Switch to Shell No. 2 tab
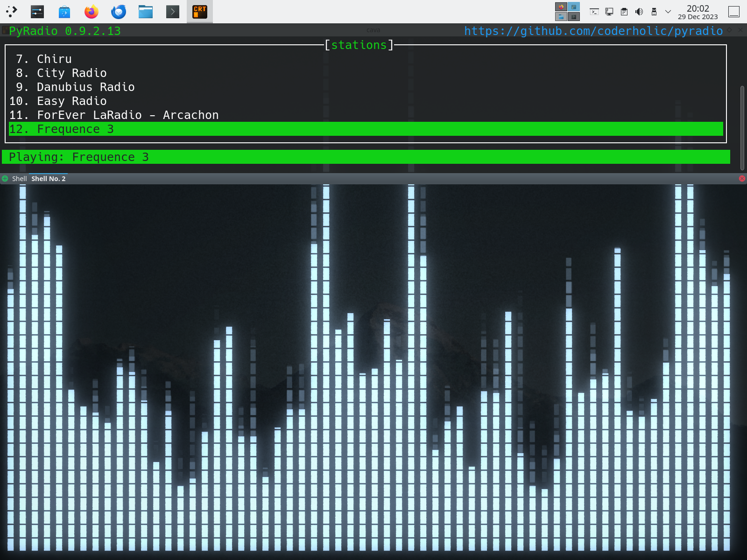Viewport: 747px width, 560px height. 49,179
